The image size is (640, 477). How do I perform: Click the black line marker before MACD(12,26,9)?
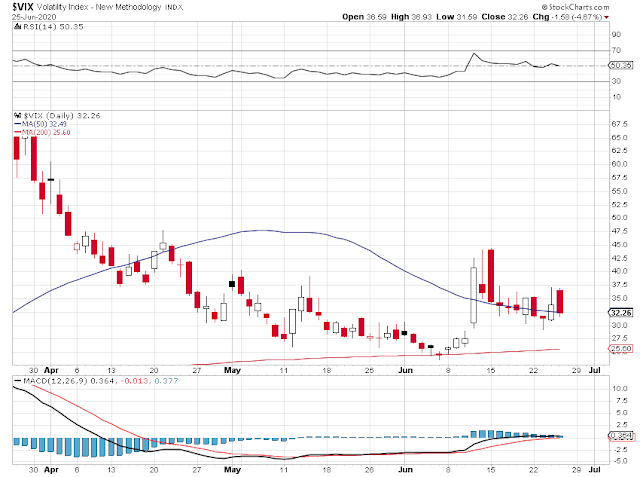tap(18, 381)
